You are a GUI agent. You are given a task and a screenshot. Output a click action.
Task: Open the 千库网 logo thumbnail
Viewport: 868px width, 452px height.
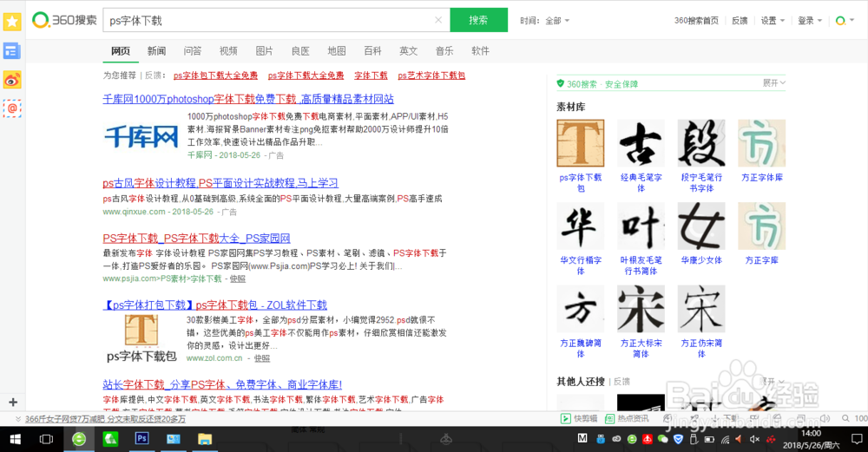[x=141, y=136]
